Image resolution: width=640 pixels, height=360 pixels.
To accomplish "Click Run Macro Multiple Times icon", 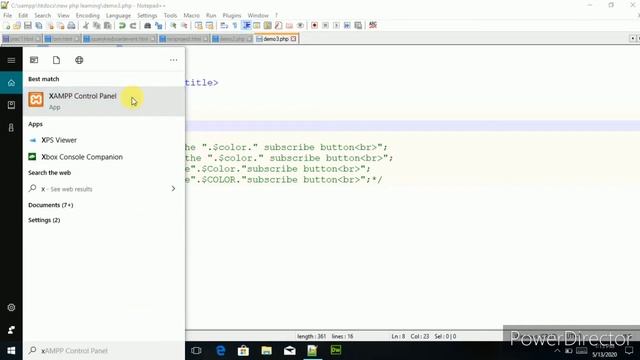I will 347,25.
